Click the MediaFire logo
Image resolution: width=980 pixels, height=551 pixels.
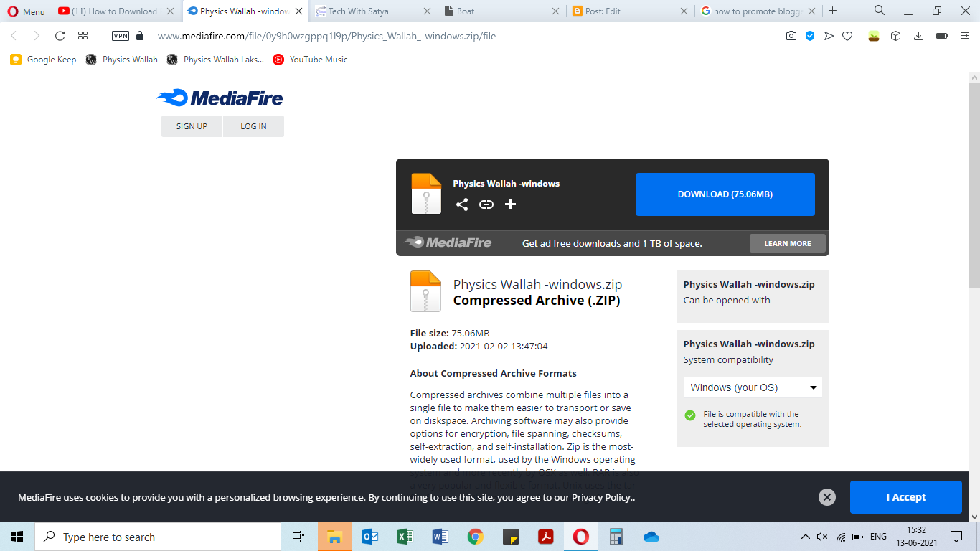pos(220,98)
